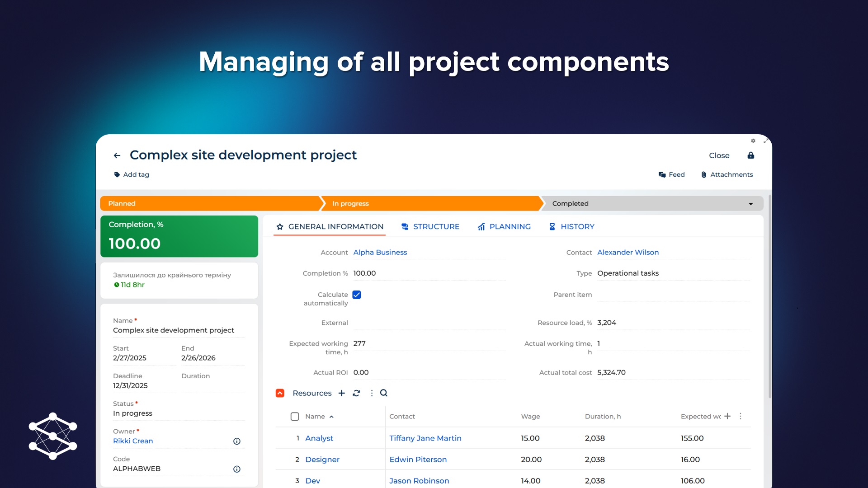Add a new resource with plus icon
Viewport: 868px width, 488px height.
tap(342, 393)
